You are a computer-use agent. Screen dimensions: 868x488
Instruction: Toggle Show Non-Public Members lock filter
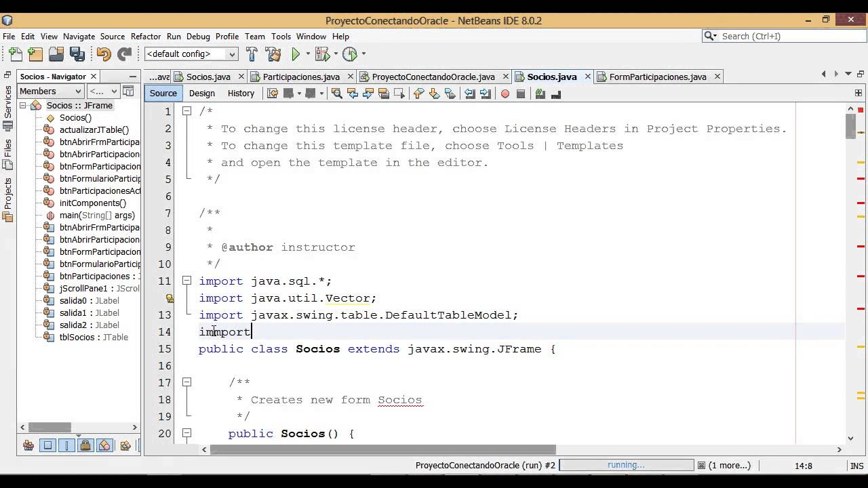(x=85, y=445)
